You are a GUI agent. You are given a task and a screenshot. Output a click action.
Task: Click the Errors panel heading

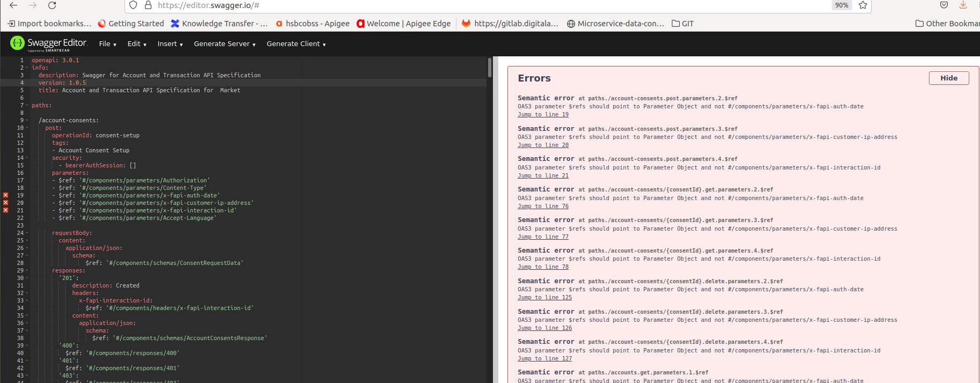pyautogui.click(x=534, y=78)
